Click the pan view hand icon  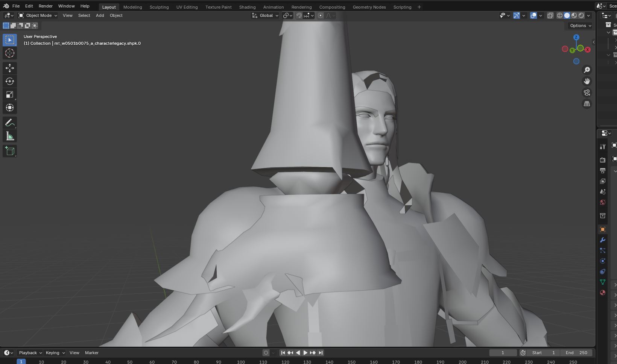[587, 81]
